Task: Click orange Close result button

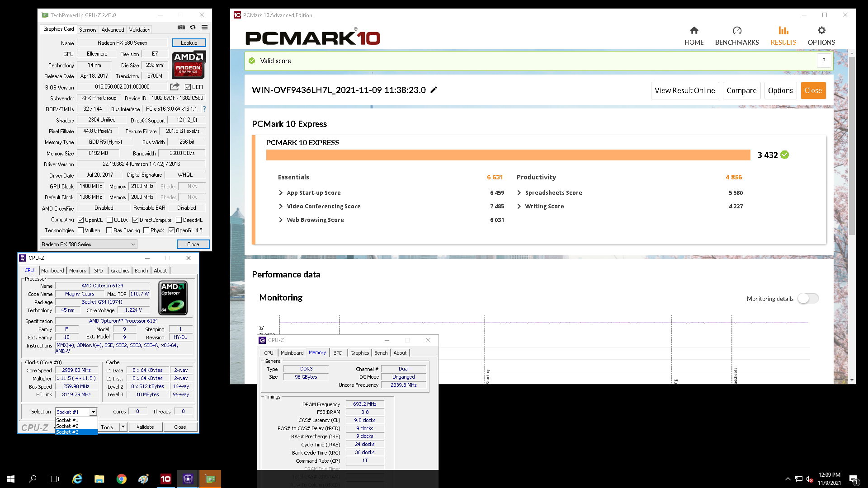Action: pyautogui.click(x=813, y=90)
